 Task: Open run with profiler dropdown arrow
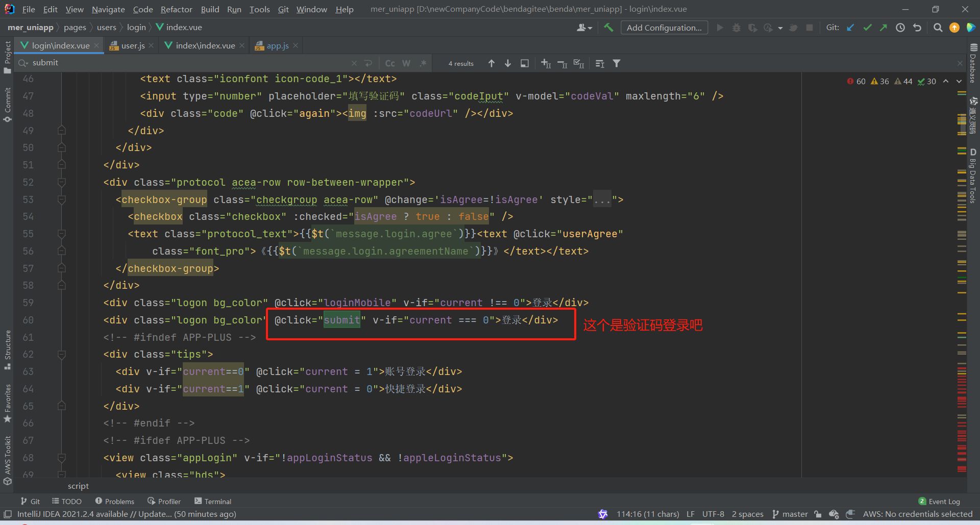780,28
